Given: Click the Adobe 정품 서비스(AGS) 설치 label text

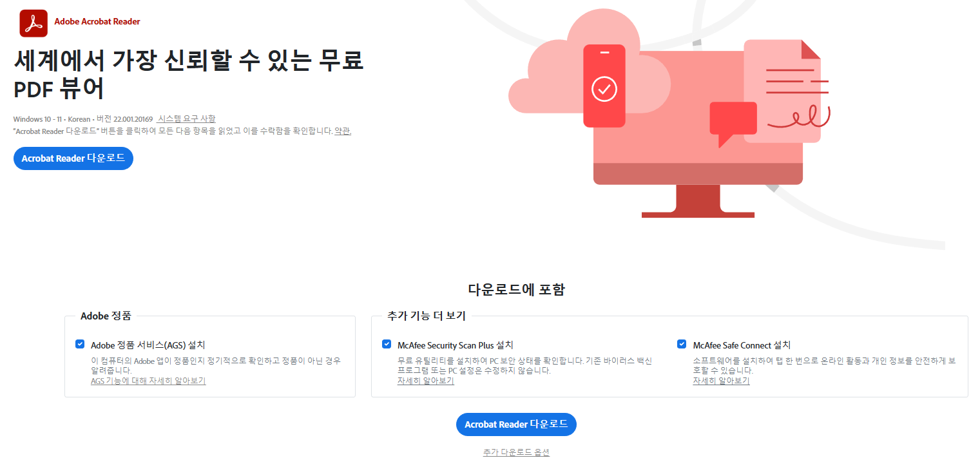Looking at the screenshot, I should 148,345.
